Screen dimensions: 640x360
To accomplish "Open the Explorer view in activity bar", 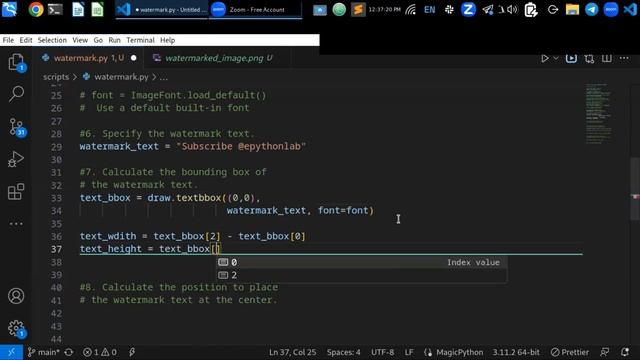I will pos(16,62).
